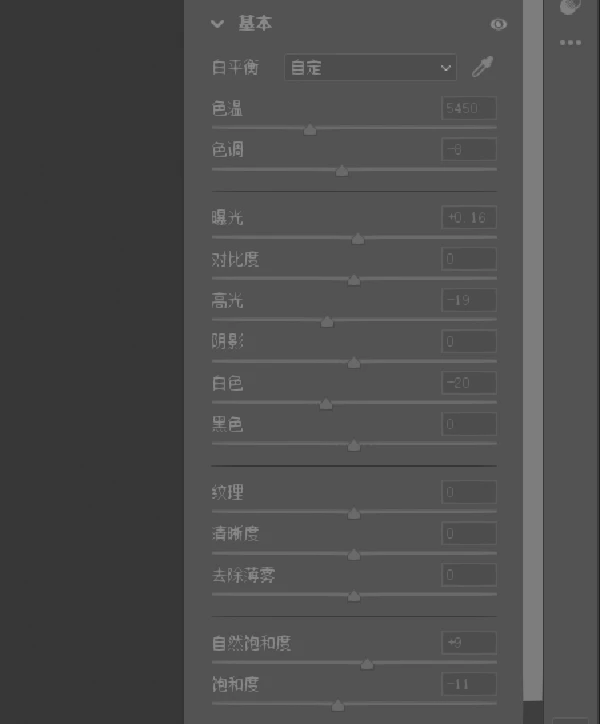600x724 pixels.
Task: Click the 基本 panel title
Action: point(255,23)
